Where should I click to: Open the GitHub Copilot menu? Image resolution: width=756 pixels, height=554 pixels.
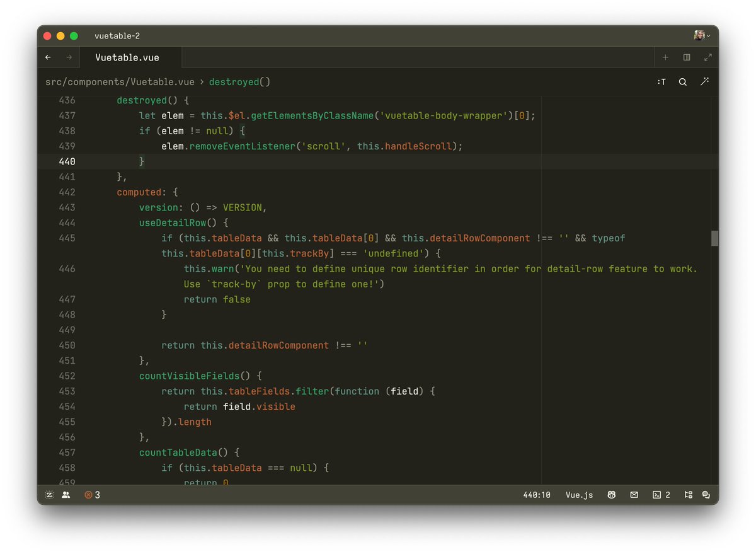tap(612, 495)
